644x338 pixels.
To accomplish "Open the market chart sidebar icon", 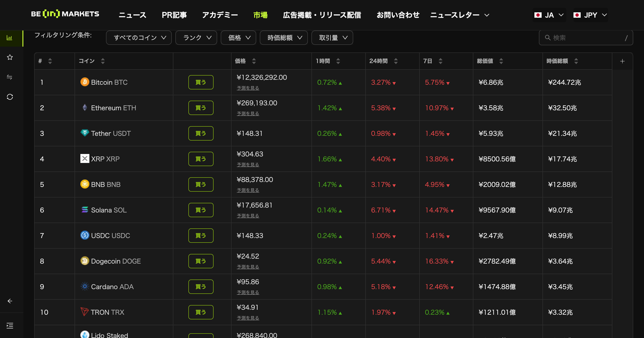I will (9, 38).
